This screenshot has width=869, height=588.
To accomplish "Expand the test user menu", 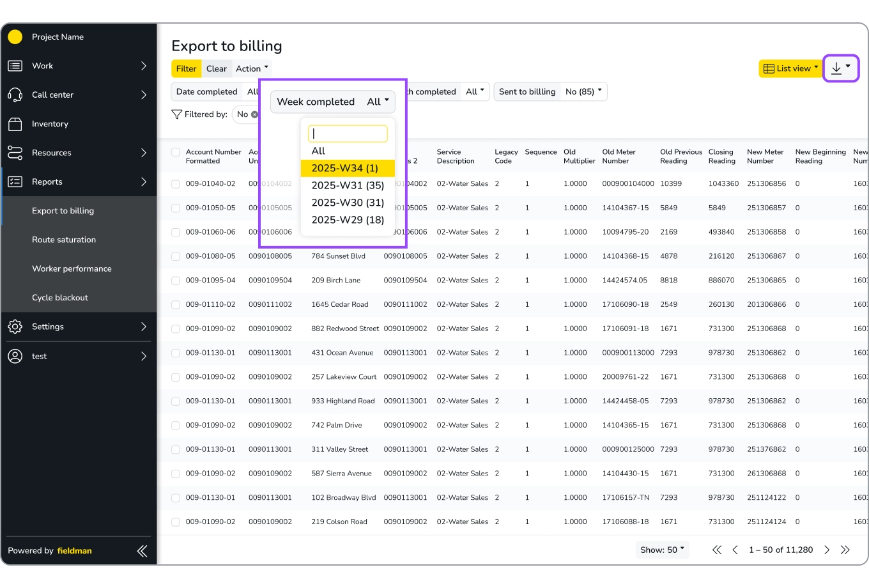I will (x=144, y=356).
